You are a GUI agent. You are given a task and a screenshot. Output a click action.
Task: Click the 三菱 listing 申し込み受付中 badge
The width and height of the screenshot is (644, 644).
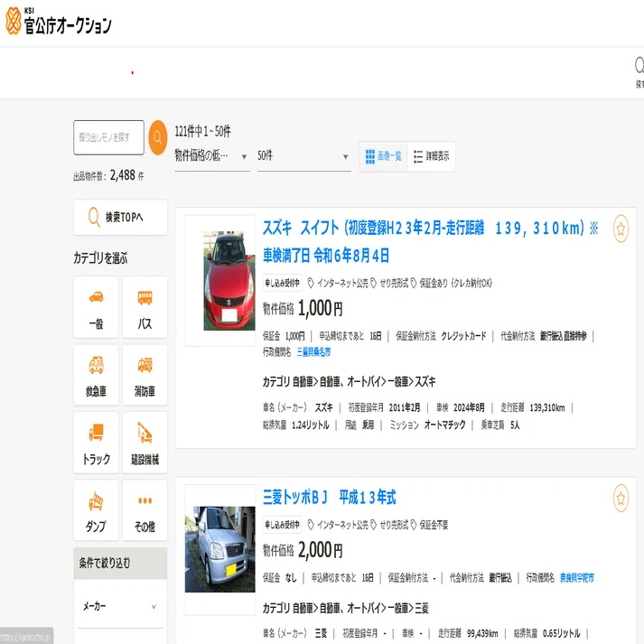point(282,525)
